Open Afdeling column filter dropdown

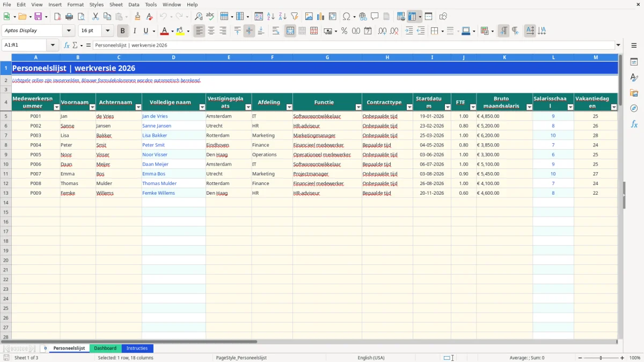(x=289, y=107)
